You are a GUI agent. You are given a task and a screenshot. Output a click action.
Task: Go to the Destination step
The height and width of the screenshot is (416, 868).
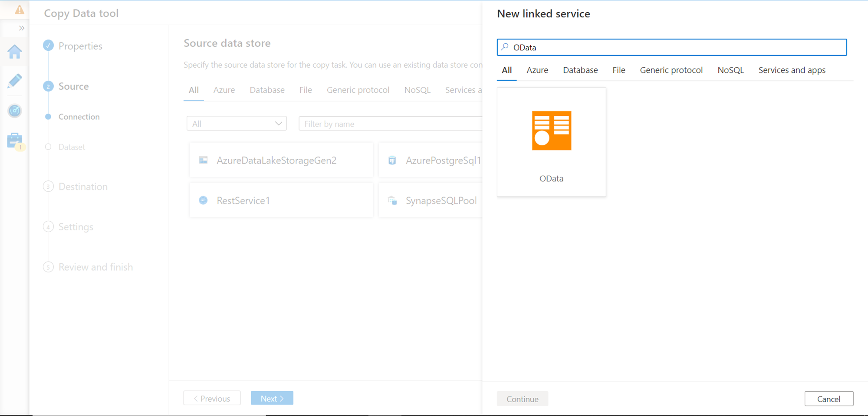coord(83,187)
